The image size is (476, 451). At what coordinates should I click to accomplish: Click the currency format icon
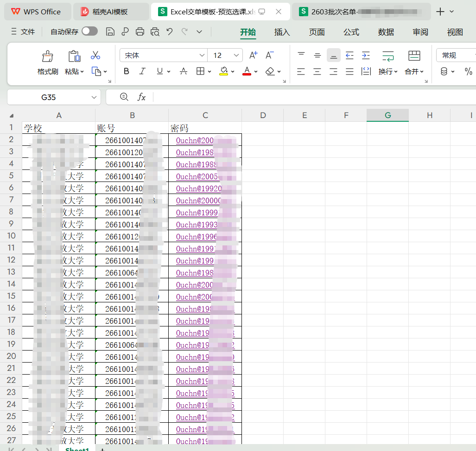tap(444, 71)
